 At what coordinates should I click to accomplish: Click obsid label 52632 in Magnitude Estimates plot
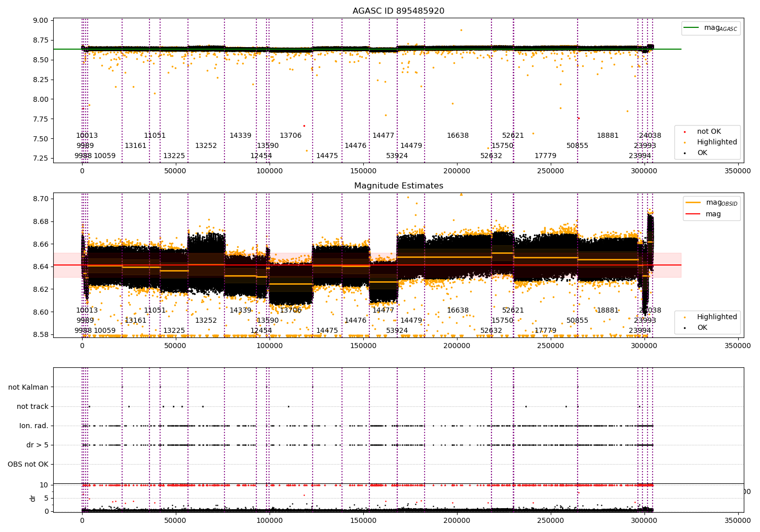(x=491, y=331)
